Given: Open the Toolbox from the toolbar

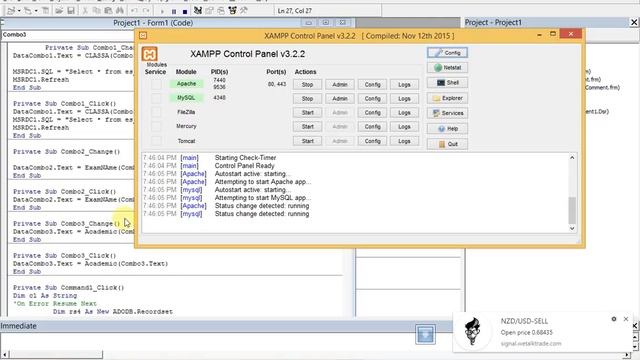Looking at the screenshot, I should tap(244, 11).
